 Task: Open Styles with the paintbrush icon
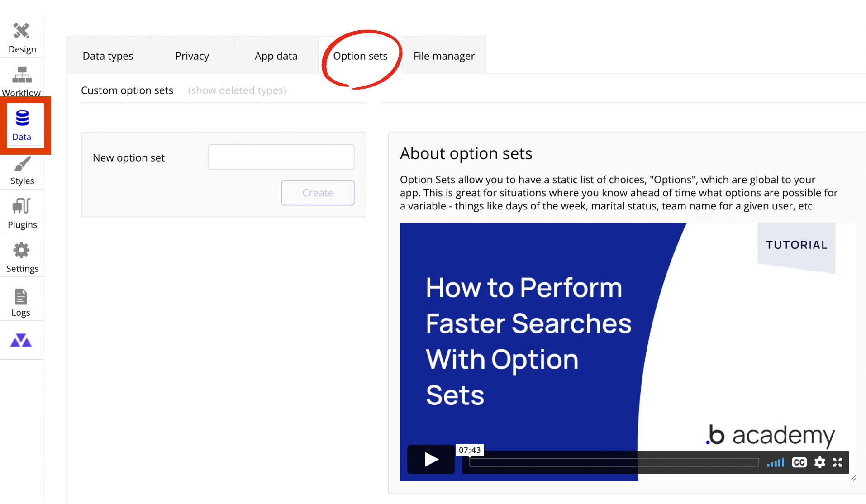tap(22, 171)
